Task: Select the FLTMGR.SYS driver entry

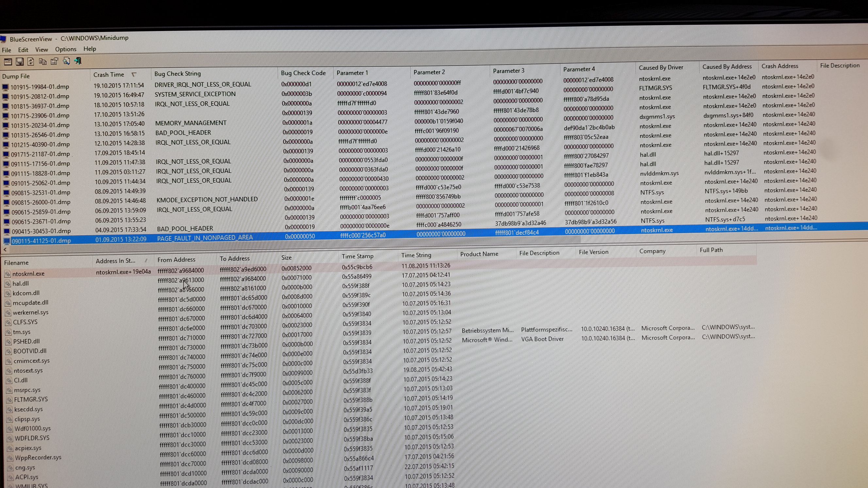Action: (x=31, y=399)
